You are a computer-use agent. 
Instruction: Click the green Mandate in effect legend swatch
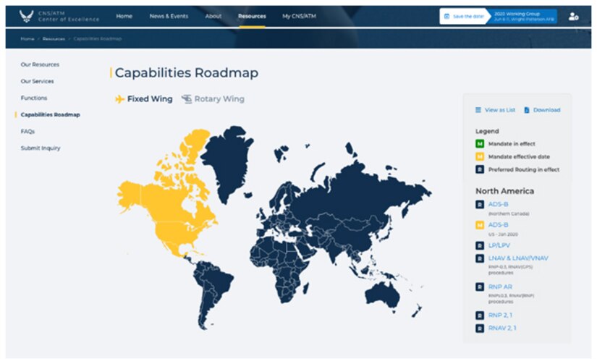[x=479, y=144]
